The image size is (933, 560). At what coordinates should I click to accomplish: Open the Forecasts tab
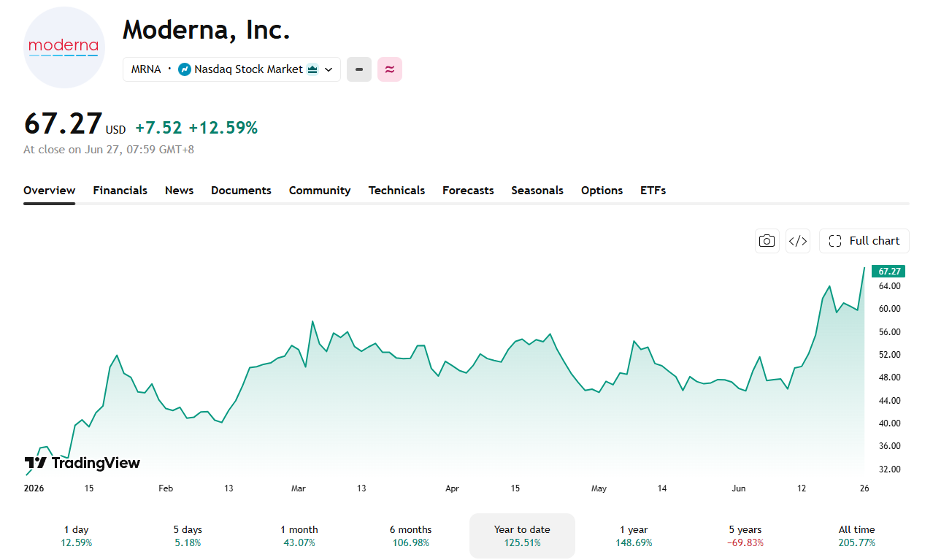point(468,191)
